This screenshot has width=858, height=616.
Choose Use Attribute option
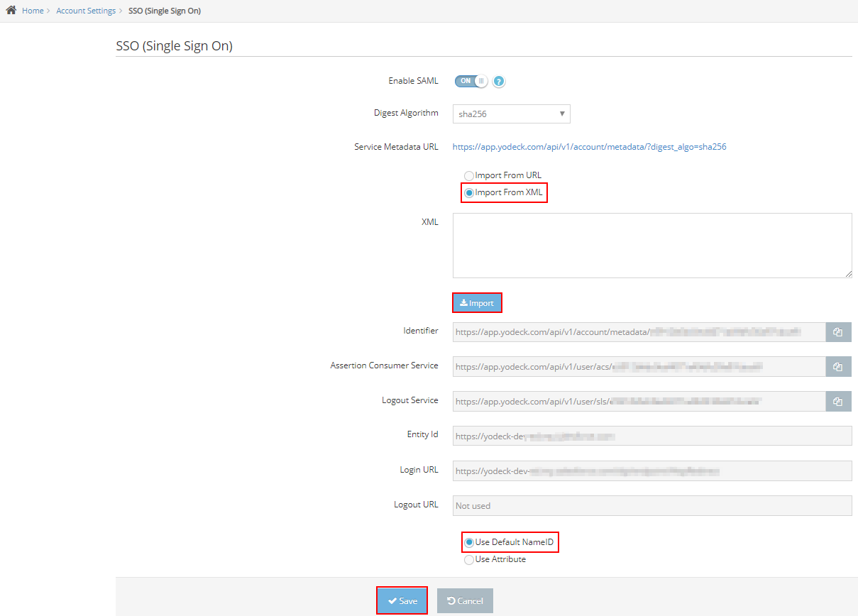pos(468,560)
